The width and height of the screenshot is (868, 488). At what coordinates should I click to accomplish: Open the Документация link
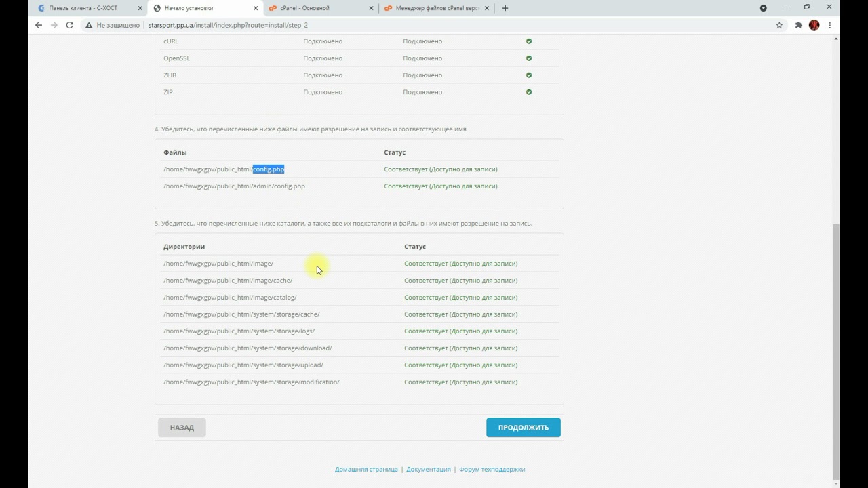pyautogui.click(x=429, y=469)
